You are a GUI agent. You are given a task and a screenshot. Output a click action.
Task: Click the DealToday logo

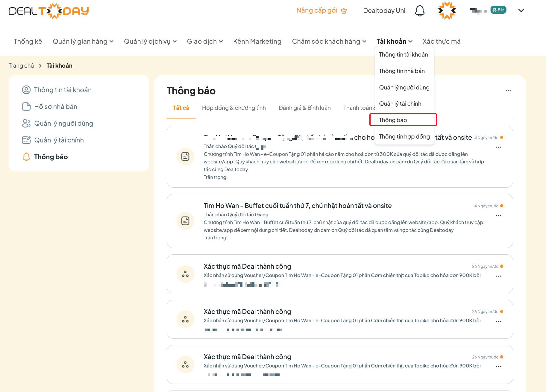pyautogui.click(x=48, y=11)
